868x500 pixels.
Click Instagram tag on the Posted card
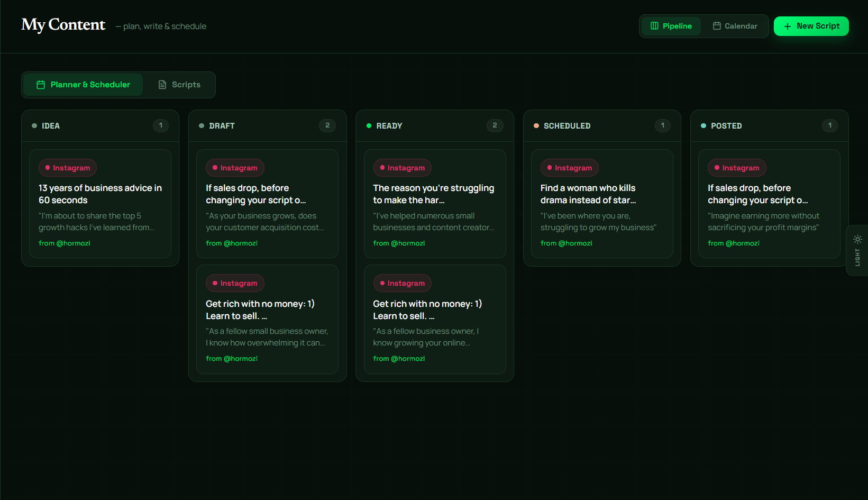(737, 168)
